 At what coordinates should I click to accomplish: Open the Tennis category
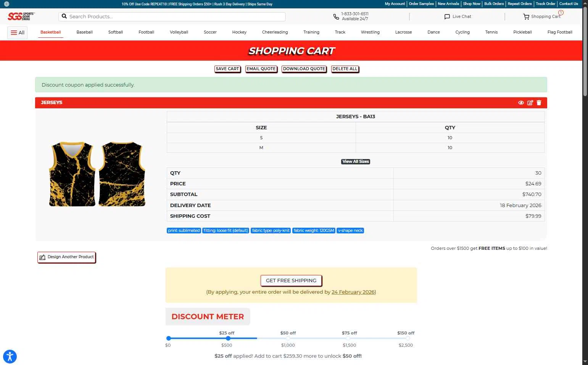(x=491, y=32)
